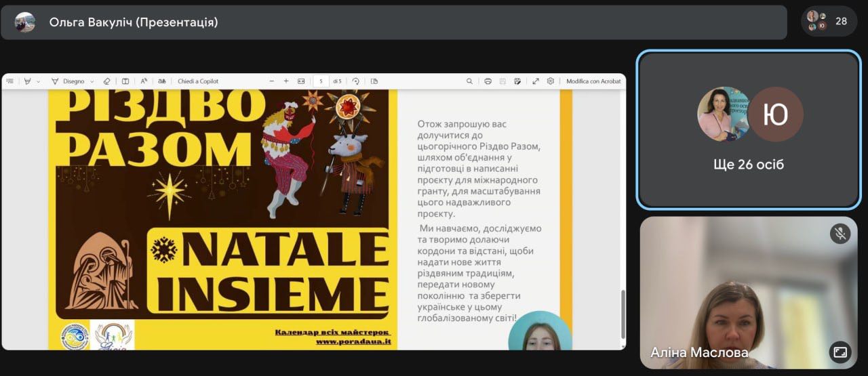Click Chiedi a Copilot
The image size is (868, 376).
(198, 81)
